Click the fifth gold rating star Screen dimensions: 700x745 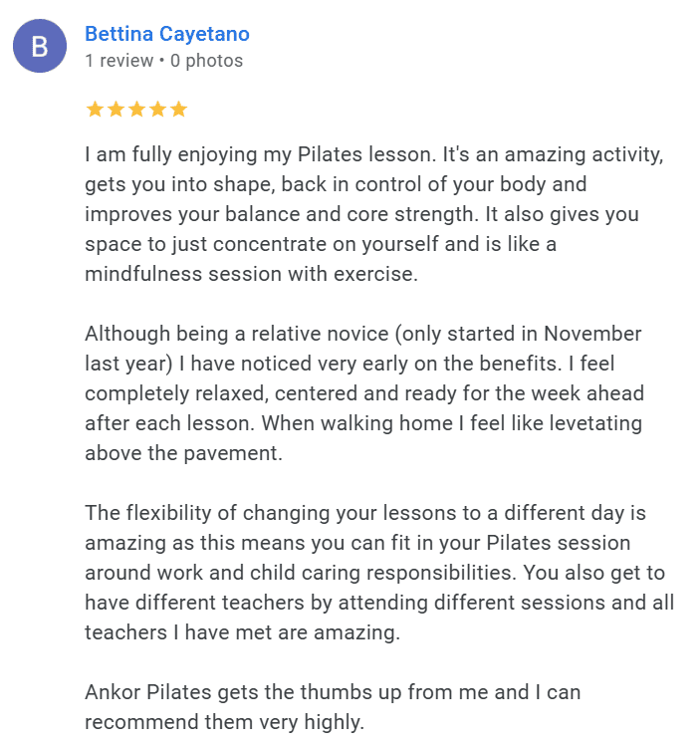(x=178, y=110)
